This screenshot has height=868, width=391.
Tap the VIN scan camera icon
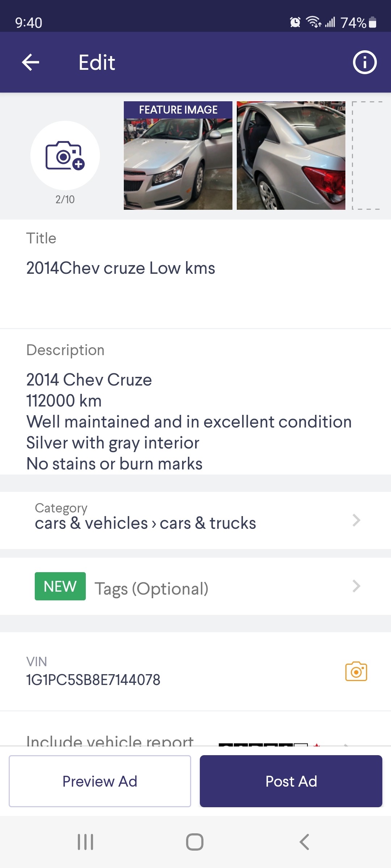356,672
